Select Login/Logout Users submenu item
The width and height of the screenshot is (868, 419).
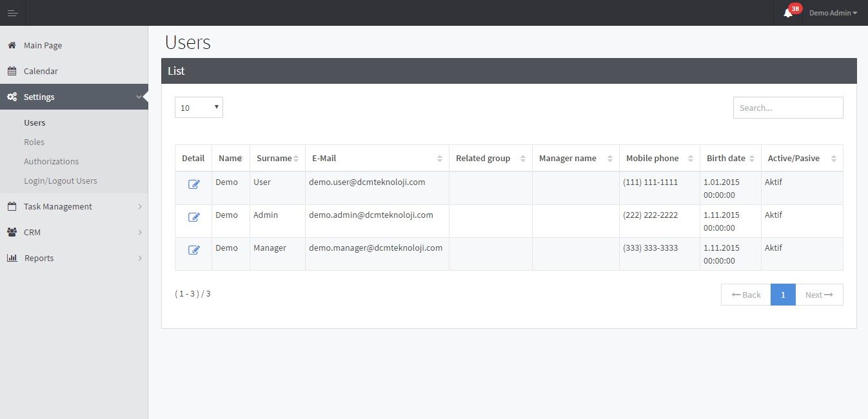(x=61, y=180)
